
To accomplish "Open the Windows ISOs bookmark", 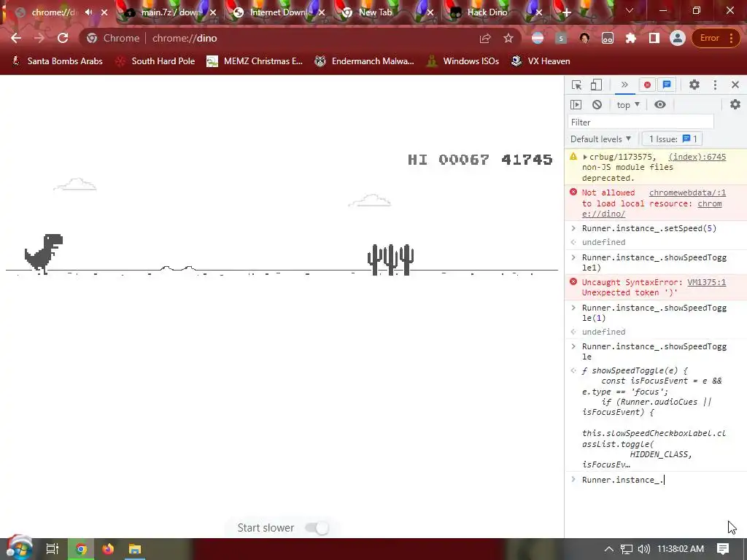I will click(463, 61).
